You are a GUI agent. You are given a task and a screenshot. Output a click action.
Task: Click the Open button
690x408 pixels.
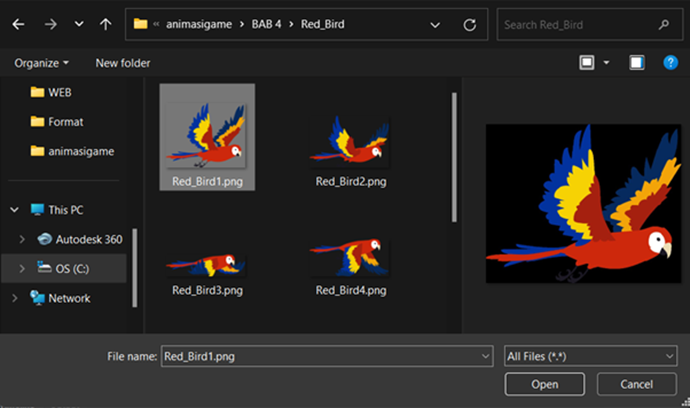click(x=544, y=384)
